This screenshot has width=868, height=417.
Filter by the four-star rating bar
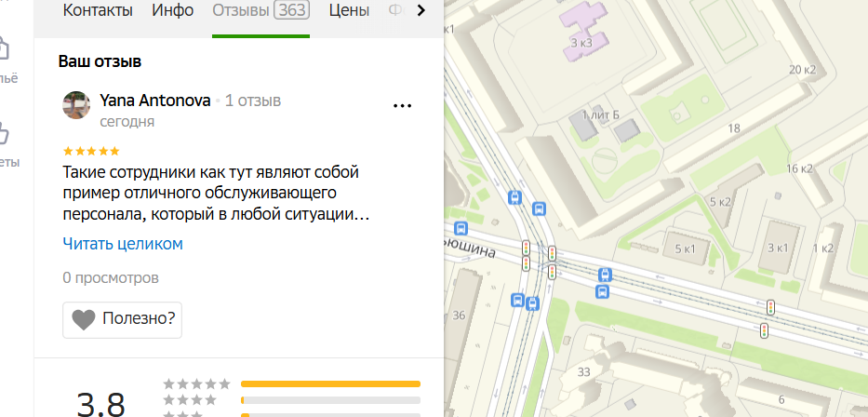point(330,400)
